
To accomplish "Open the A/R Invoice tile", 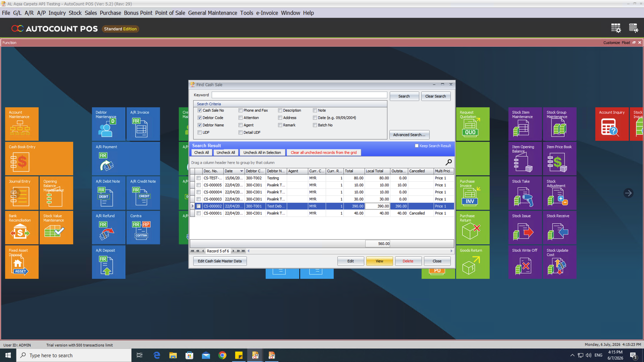I will click(x=143, y=124).
